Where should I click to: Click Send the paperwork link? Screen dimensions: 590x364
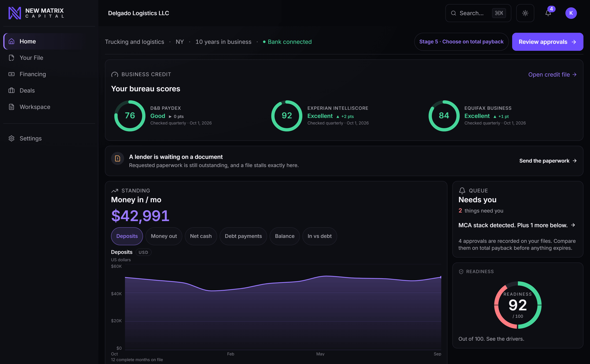548,161
